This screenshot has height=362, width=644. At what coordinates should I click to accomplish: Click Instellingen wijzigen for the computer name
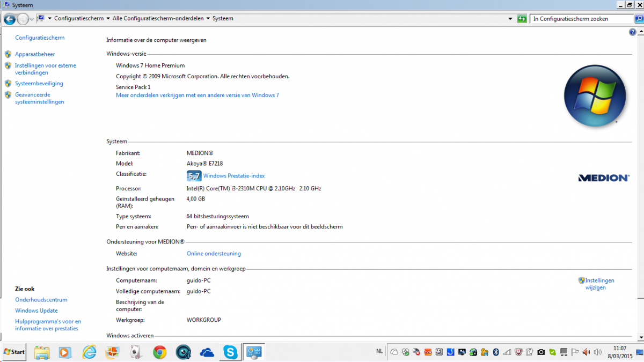(x=599, y=284)
